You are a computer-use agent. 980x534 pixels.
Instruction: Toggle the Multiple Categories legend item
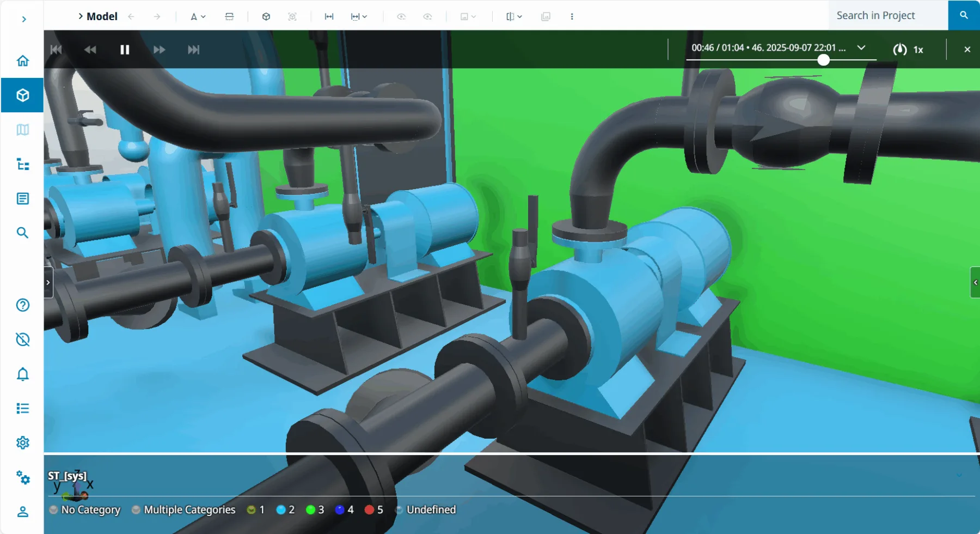tap(183, 509)
